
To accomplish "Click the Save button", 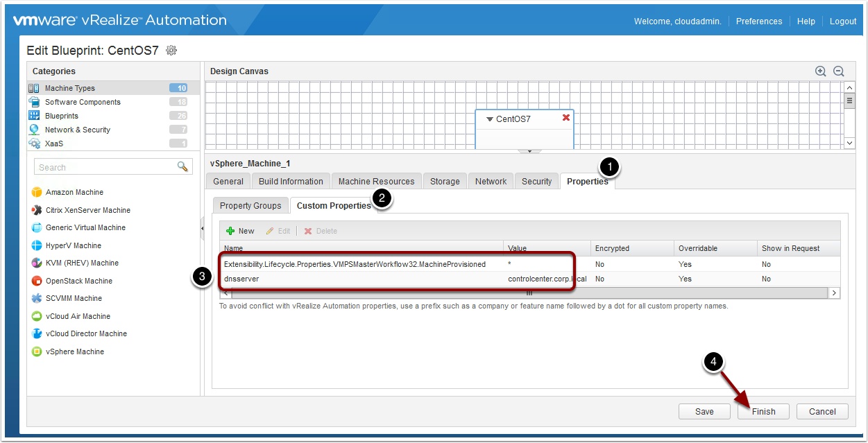I will tap(704, 411).
